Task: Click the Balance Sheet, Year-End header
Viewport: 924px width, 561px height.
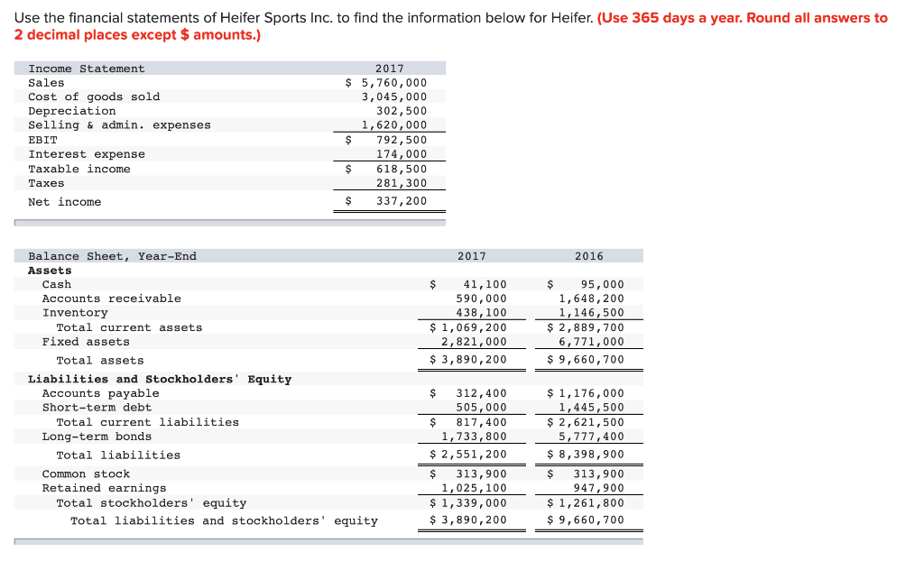Action: pyautogui.click(x=112, y=256)
